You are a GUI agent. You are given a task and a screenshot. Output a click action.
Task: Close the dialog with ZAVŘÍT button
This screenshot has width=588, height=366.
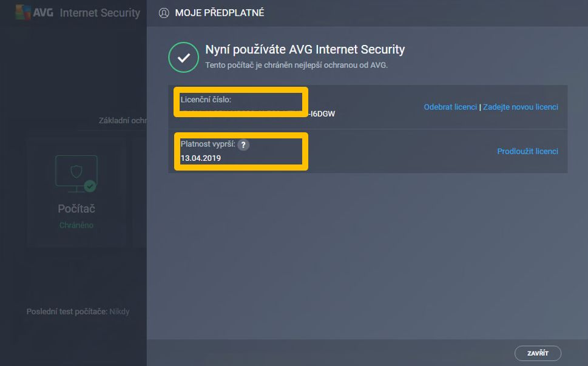(x=538, y=353)
